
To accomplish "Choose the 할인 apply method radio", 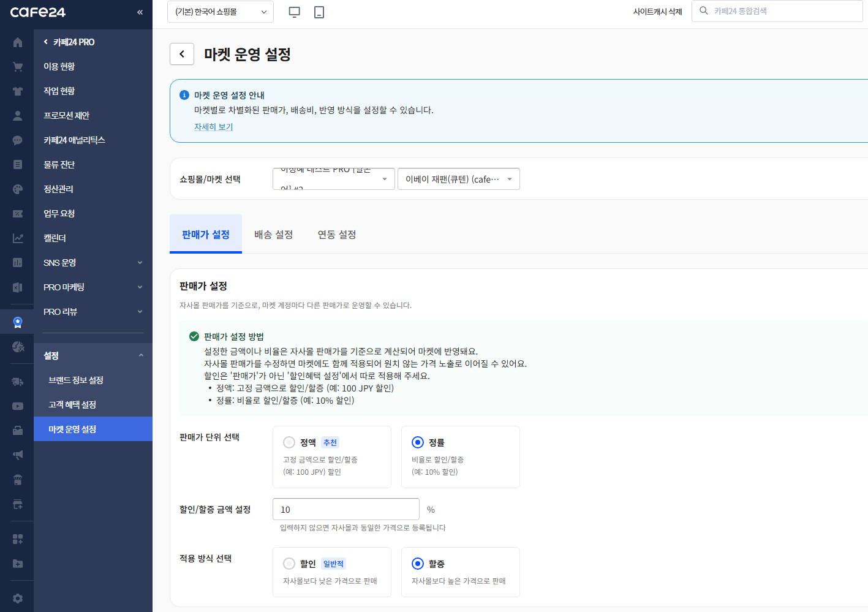I will pyautogui.click(x=289, y=564).
